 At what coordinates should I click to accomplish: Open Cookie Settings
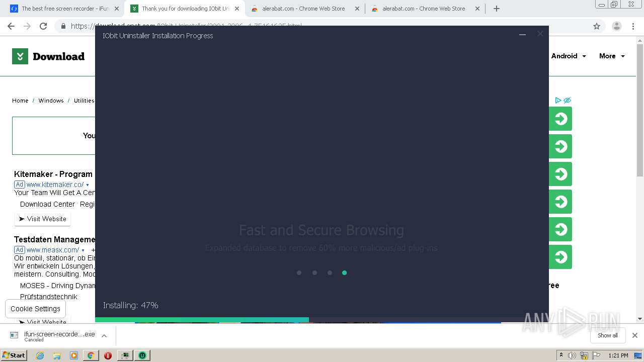35,309
